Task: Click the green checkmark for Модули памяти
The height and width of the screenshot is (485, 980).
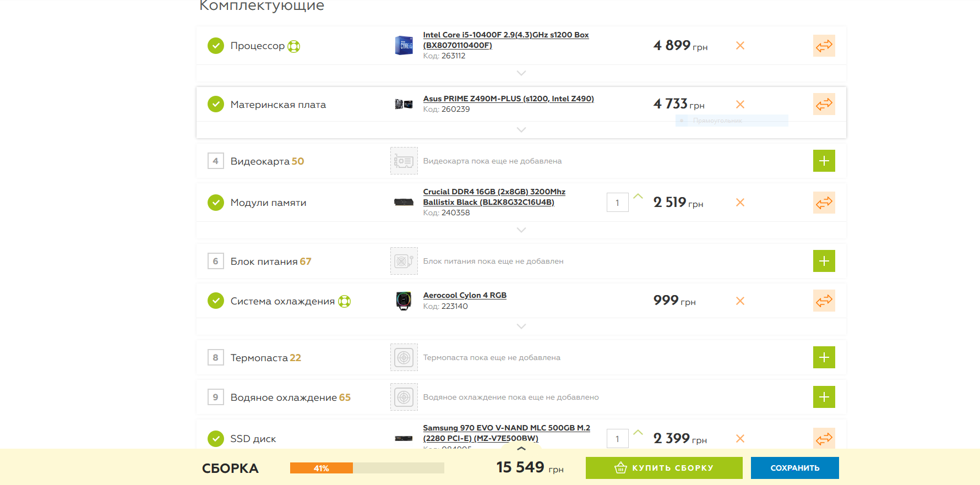Action: pyautogui.click(x=216, y=203)
